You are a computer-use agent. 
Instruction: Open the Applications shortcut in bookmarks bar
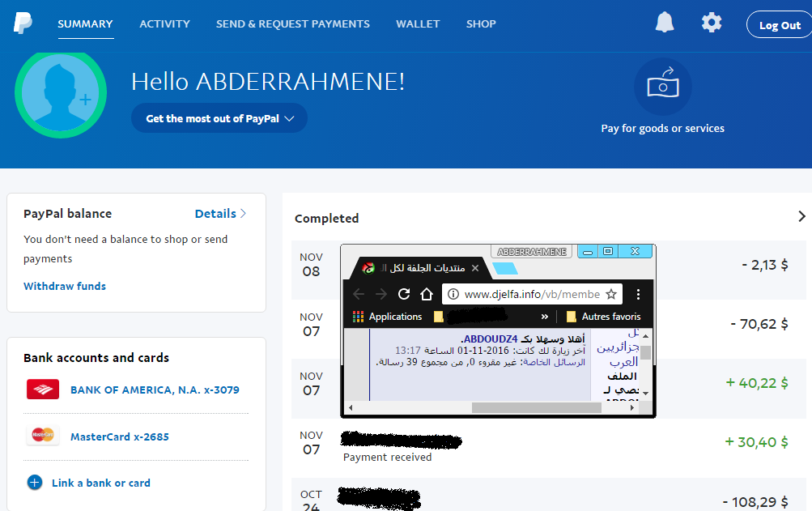[387, 317]
